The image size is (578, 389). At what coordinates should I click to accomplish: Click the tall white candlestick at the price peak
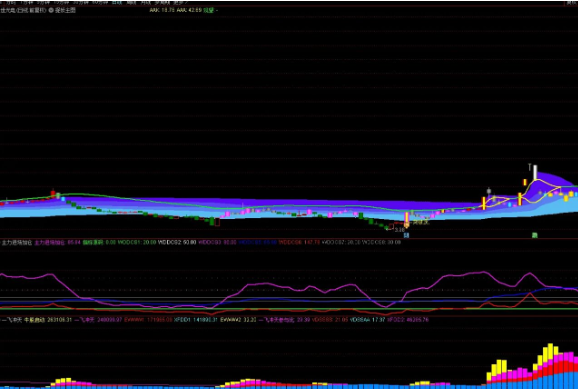click(x=535, y=173)
